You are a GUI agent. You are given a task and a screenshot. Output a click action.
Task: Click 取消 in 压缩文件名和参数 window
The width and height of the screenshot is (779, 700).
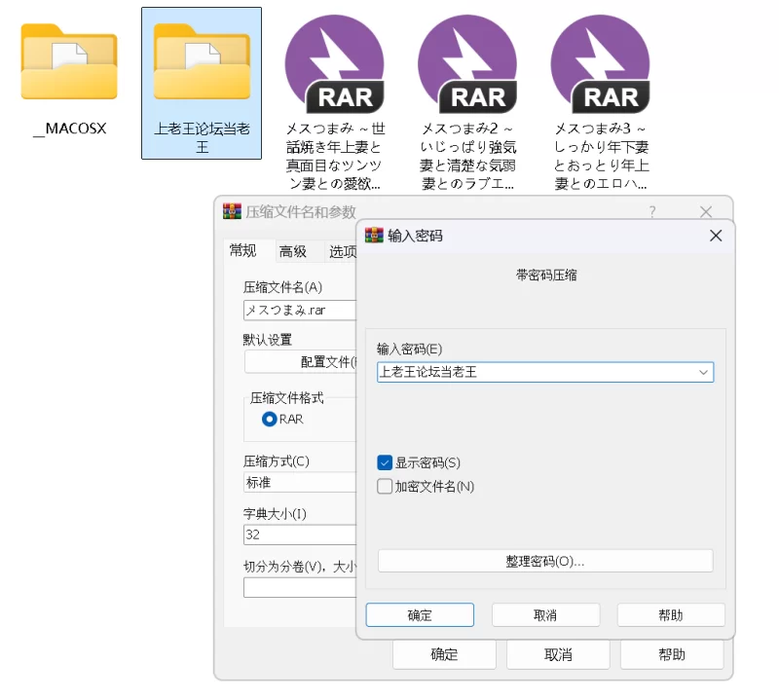click(558, 654)
